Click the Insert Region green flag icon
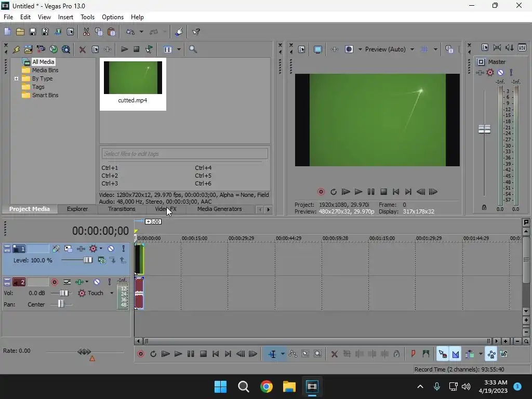 426,354
